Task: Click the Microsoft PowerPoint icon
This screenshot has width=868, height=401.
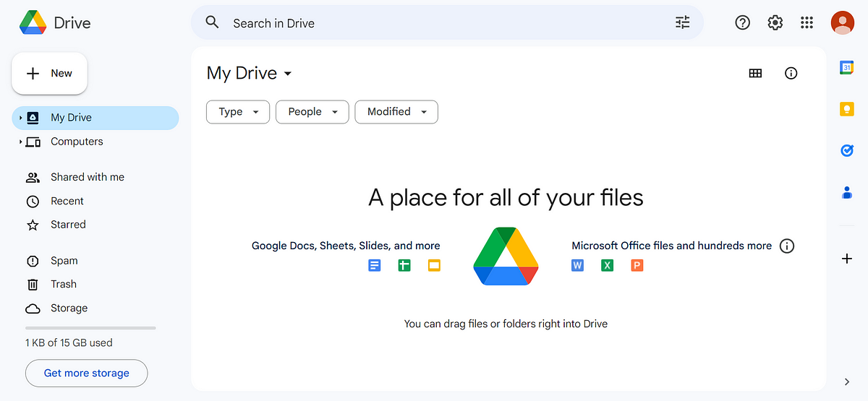Action: [637, 265]
